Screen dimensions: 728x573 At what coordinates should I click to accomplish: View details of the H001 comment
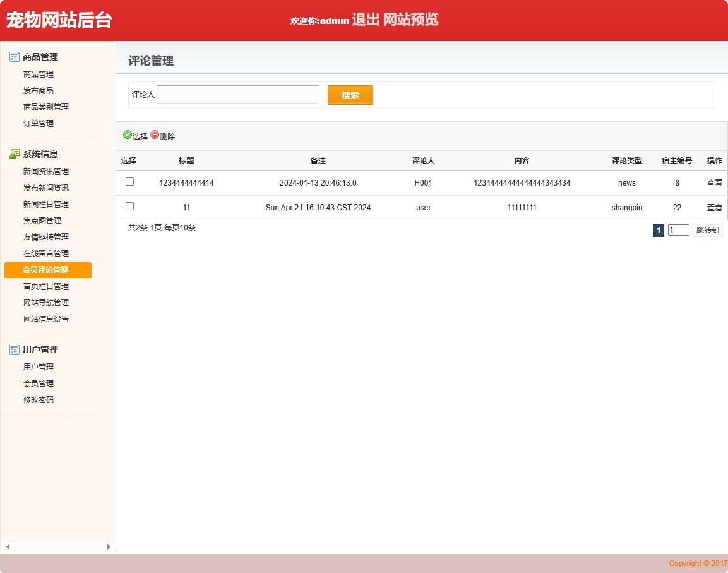(714, 183)
